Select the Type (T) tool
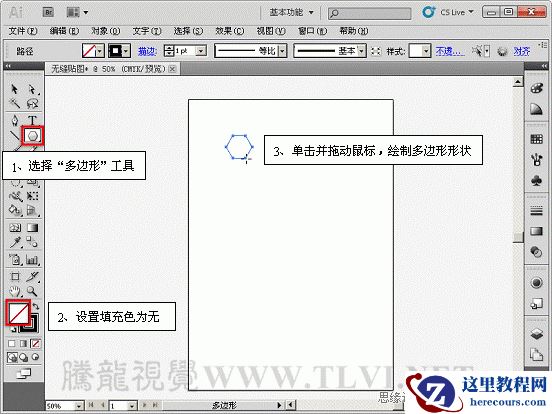 [x=32, y=120]
